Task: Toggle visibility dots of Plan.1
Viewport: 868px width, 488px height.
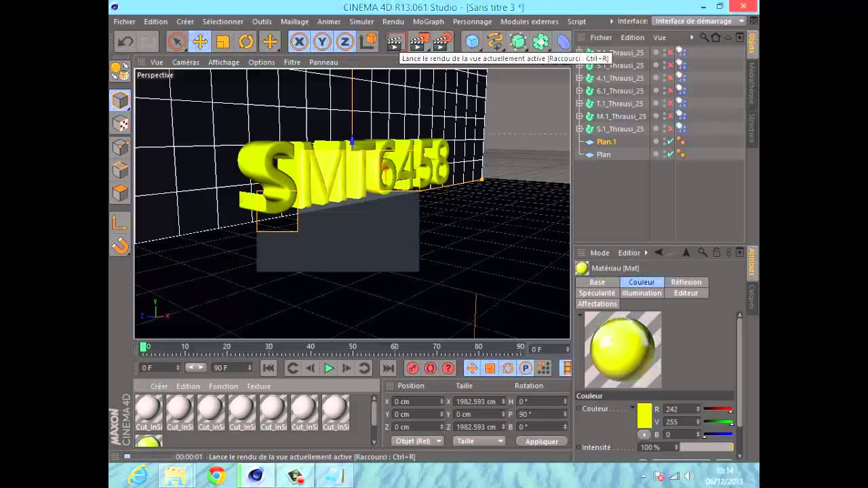Action: tap(664, 142)
